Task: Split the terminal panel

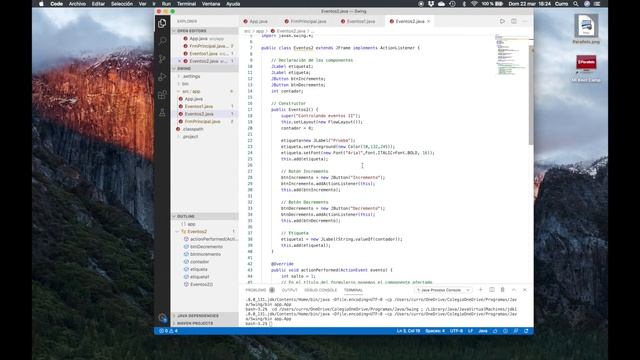Action: [491, 290]
